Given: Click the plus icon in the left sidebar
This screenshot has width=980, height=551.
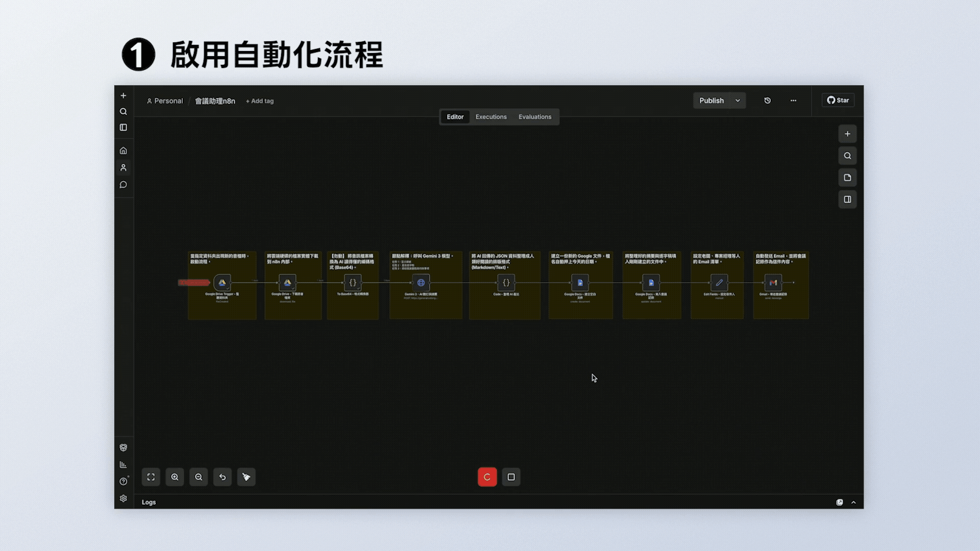Looking at the screenshot, I should pos(123,95).
